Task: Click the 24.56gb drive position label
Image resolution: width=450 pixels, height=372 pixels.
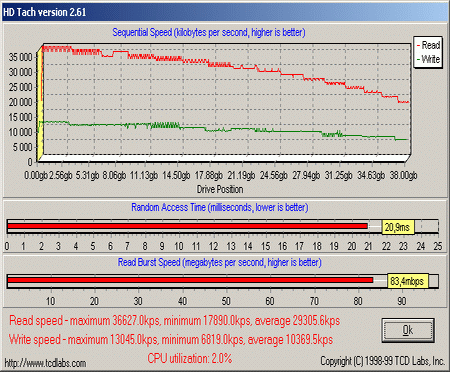Action: (273, 175)
